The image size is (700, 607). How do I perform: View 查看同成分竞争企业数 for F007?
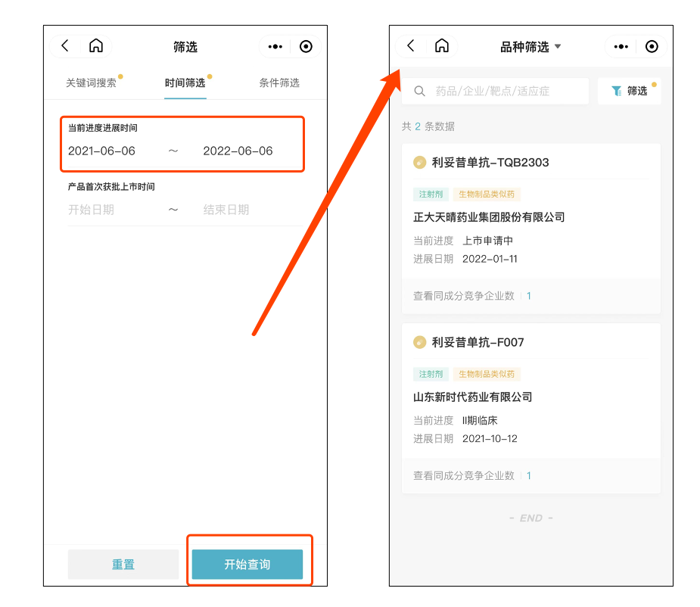[531, 475]
